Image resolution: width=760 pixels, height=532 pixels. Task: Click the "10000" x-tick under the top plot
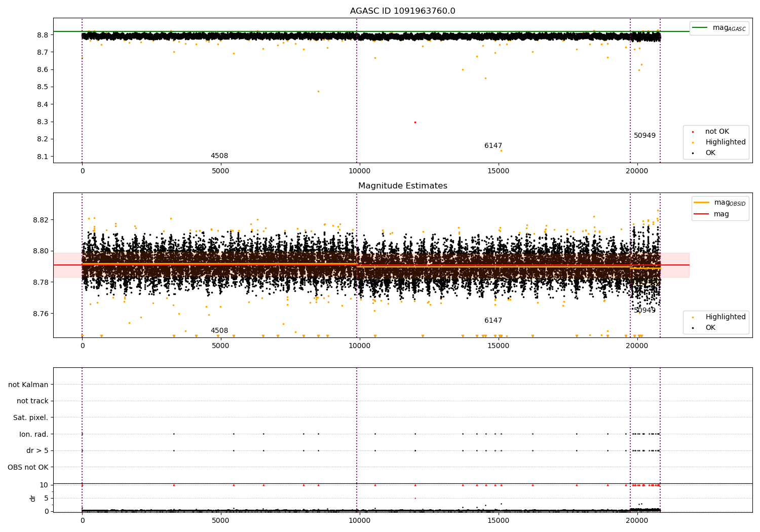click(x=359, y=171)
